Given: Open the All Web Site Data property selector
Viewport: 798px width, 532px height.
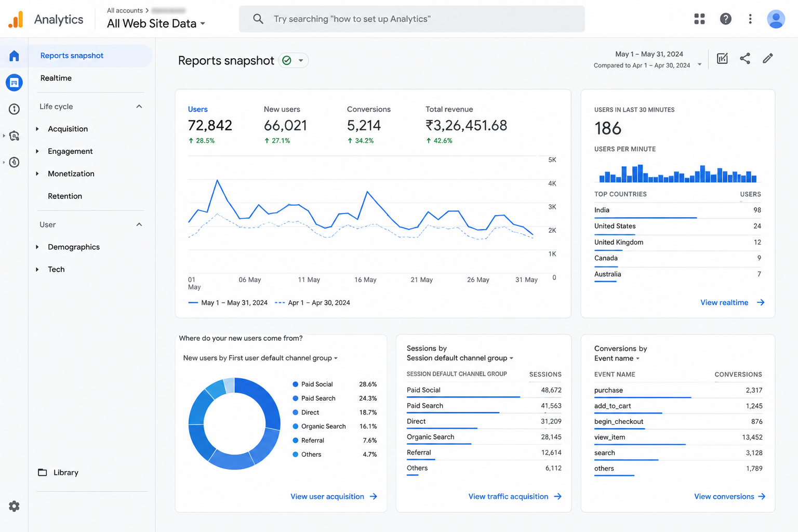Looking at the screenshot, I should point(156,23).
